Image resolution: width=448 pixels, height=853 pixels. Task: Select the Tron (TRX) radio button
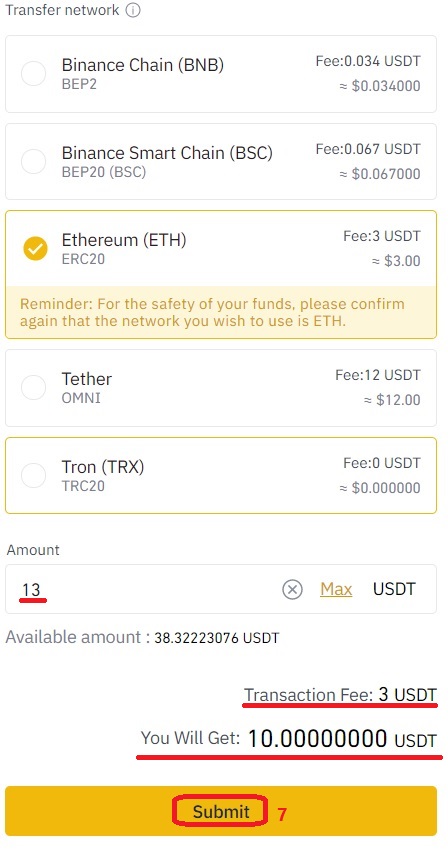click(33, 475)
